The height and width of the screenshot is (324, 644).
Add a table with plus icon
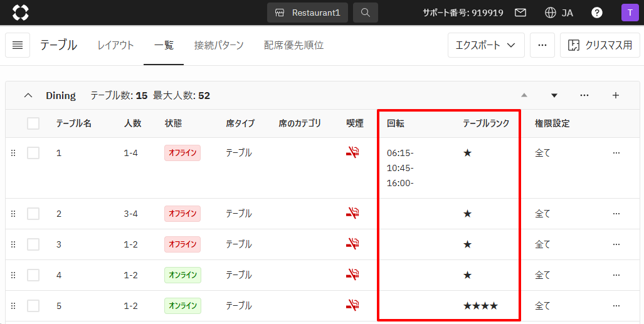pyautogui.click(x=616, y=95)
